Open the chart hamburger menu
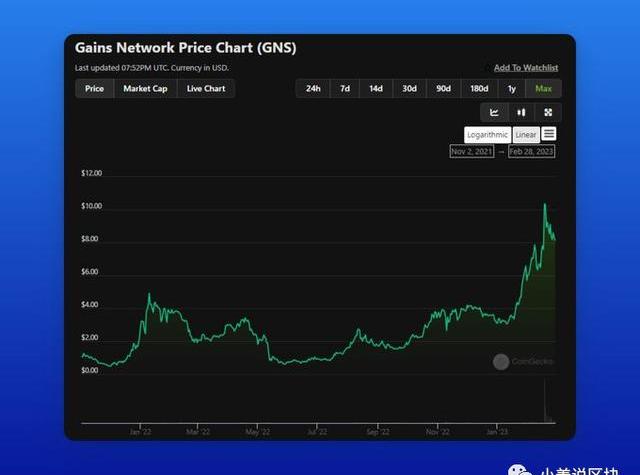This screenshot has height=475, width=640. coord(549,134)
